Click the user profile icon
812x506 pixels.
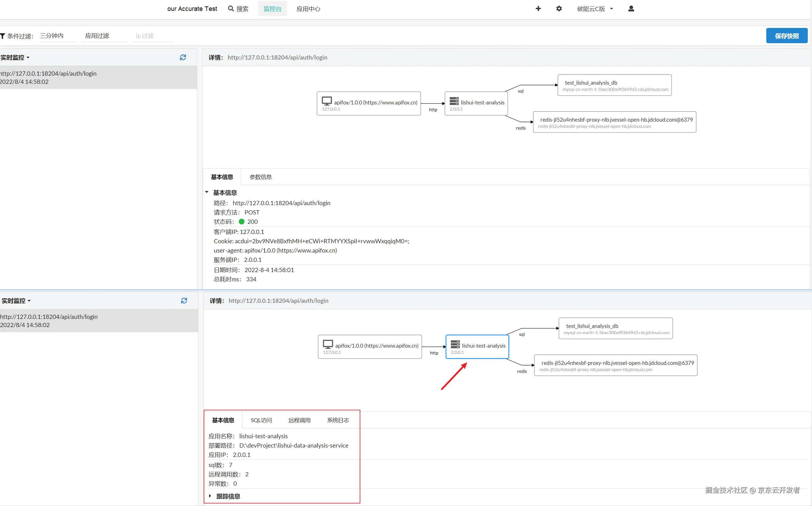pos(631,9)
